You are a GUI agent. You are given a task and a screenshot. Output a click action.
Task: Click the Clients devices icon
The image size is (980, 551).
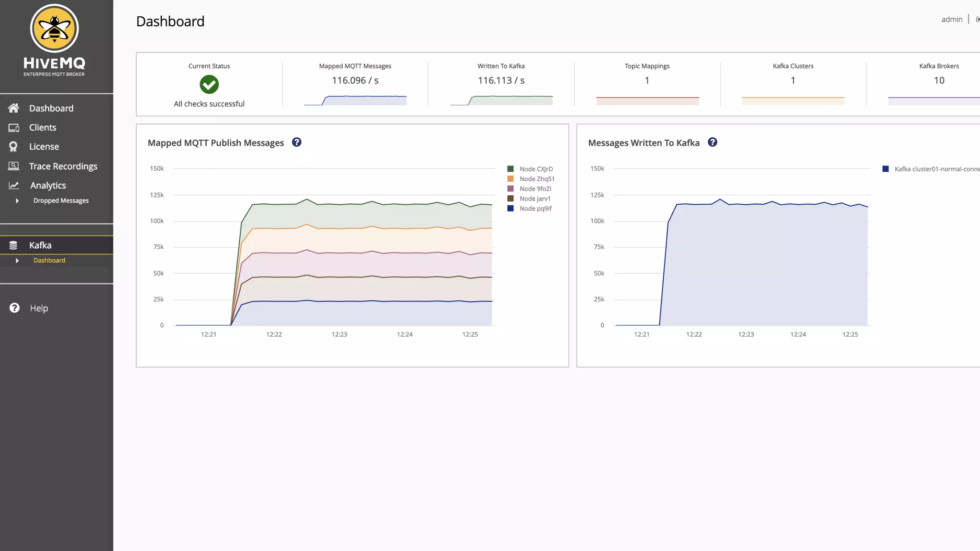coord(13,128)
